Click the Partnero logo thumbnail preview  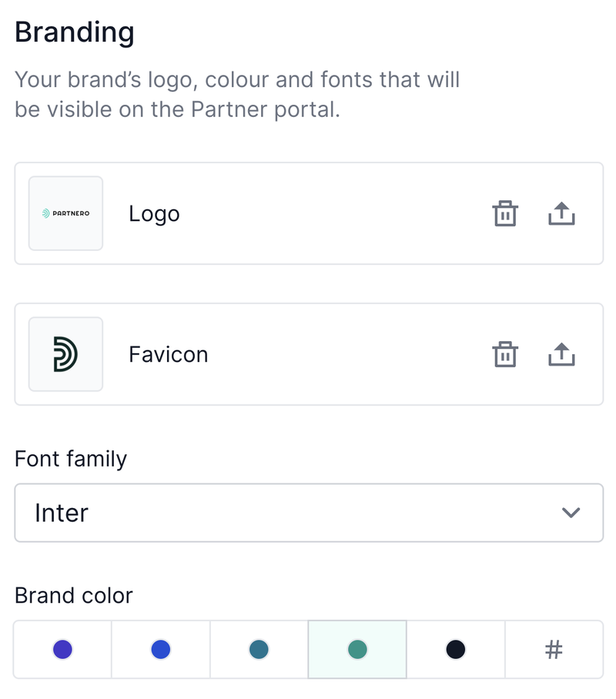pos(65,213)
